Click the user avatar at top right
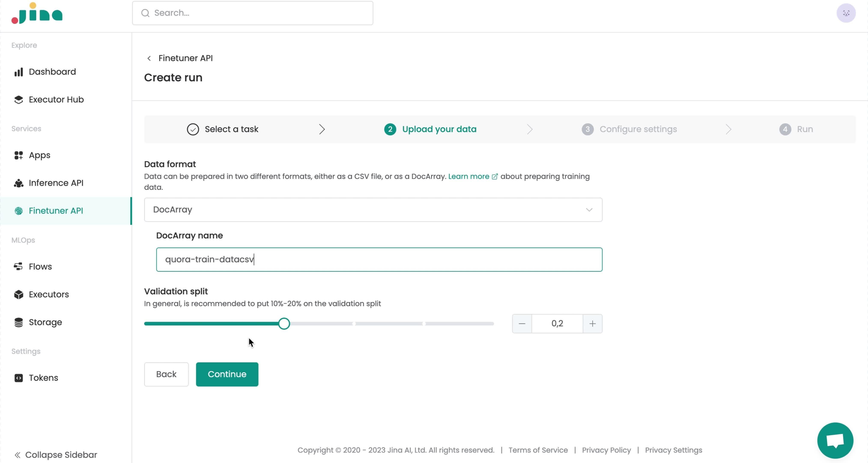The height and width of the screenshot is (463, 868). point(846,13)
